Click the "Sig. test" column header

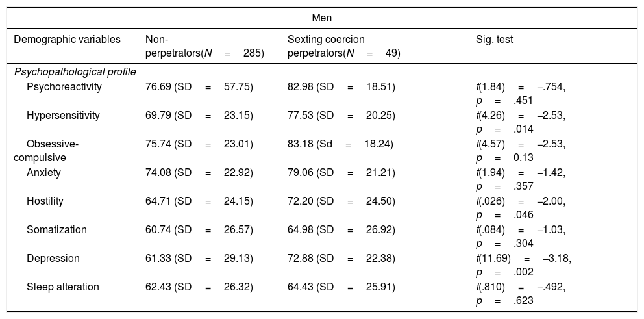pos(495,40)
